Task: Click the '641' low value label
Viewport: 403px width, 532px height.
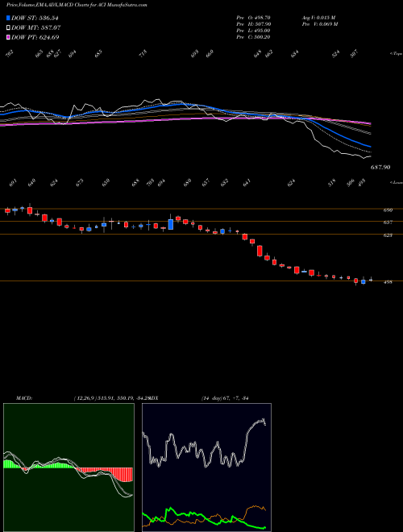Action: click(x=247, y=183)
